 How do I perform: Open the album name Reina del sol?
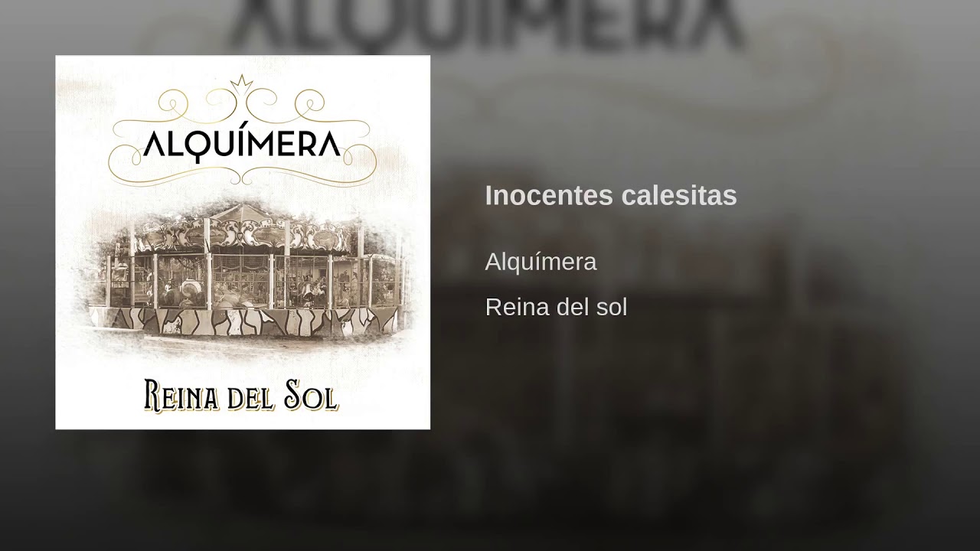coord(556,307)
